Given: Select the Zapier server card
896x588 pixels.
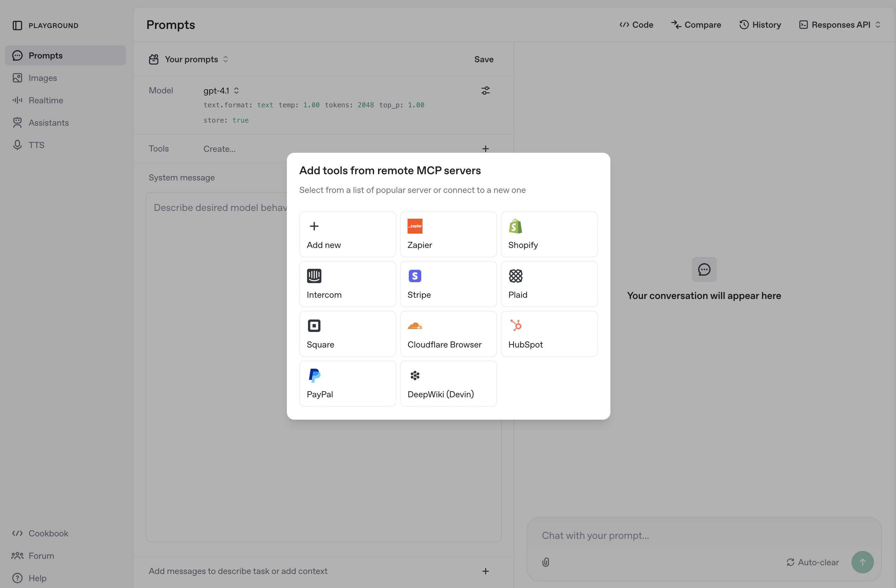Looking at the screenshot, I should click(448, 234).
